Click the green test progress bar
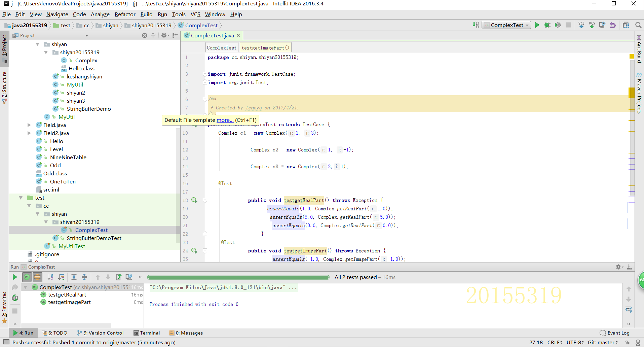The height and width of the screenshot is (347, 644). (x=238, y=277)
